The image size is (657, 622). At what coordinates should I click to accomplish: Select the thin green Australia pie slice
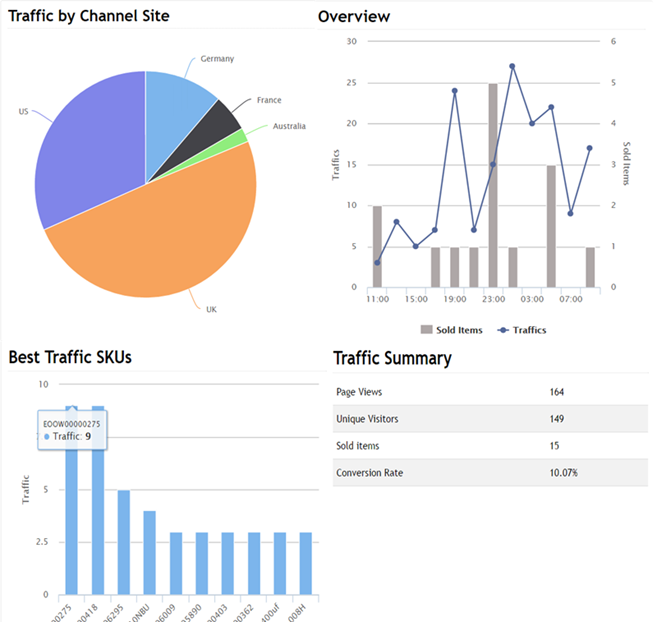(x=226, y=146)
